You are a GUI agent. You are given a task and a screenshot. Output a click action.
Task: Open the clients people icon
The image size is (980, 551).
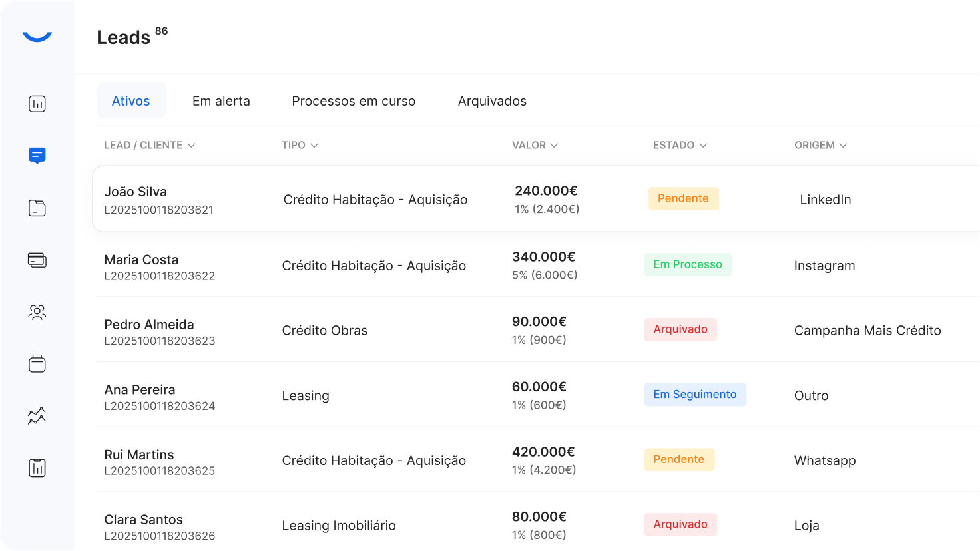click(37, 311)
